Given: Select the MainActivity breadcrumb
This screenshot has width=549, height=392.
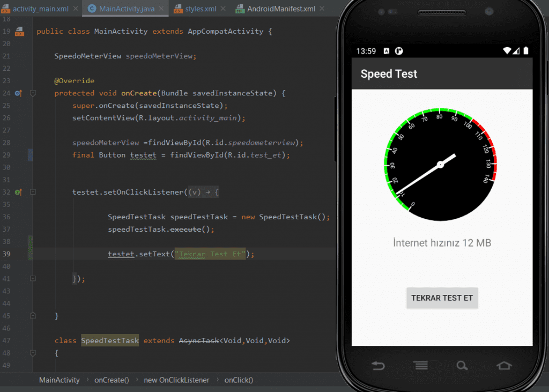Looking at the screenshot, I should coord(59,380).
